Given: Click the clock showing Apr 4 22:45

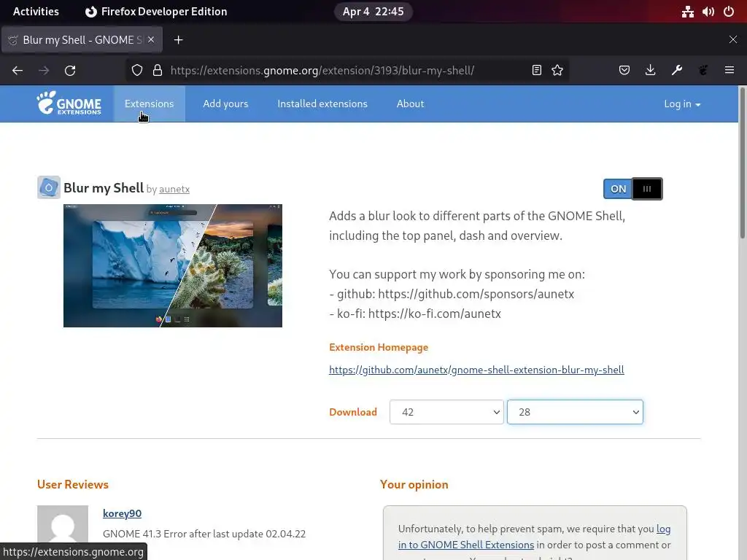Looking at the screenshot, I should pyautogui.click(x=373, y=12).
